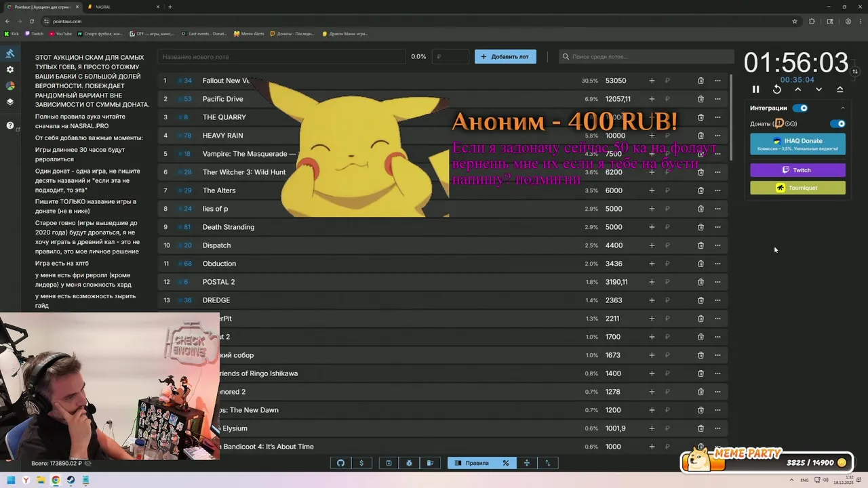
Task: Open Steam from the taskbar
Action: (71, 480)
